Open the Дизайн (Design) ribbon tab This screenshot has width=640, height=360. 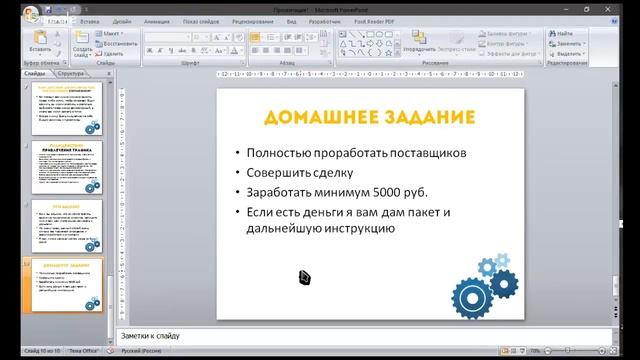click(x=122, y=22)
